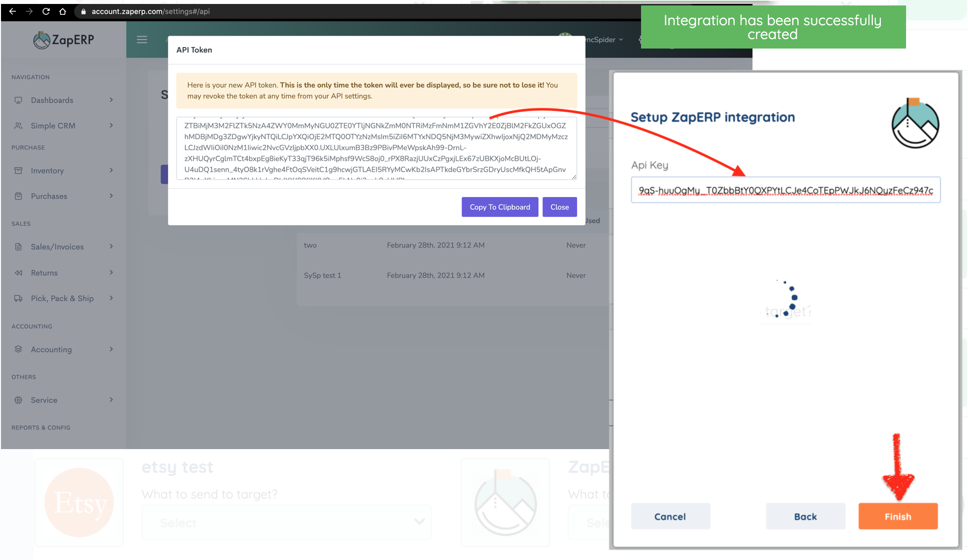Viewport: 968px width, 560px height.
Task: Click the Accounting layers icon
Action: click(x=18, y=349)
